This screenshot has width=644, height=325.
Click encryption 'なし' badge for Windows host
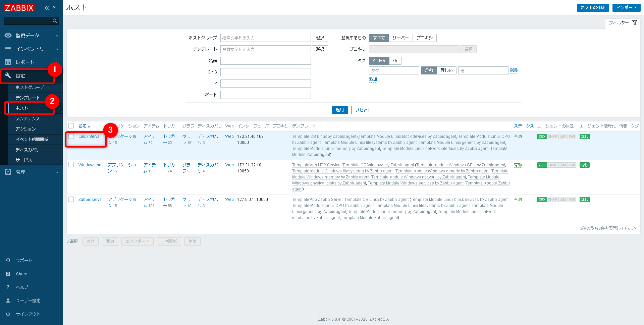[585, 165]
